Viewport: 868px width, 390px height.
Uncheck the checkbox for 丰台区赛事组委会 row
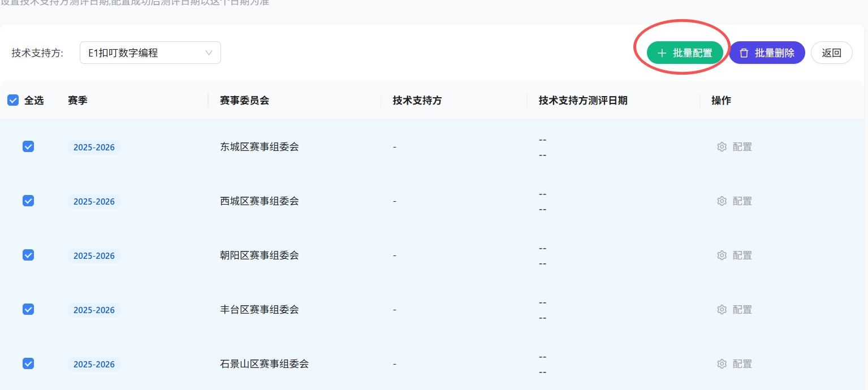(28, 309)
